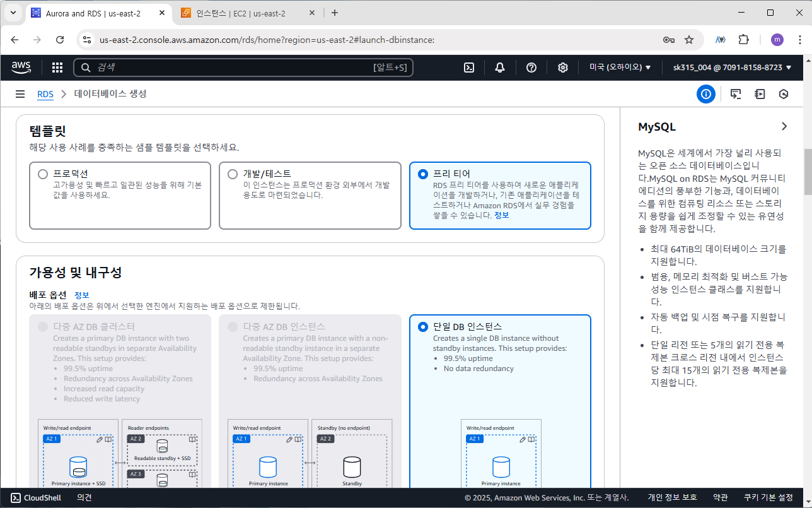The image size is (812, 508).
Task: Select 다중 AZ DB 클러스터 option
Action: point(43,327)
